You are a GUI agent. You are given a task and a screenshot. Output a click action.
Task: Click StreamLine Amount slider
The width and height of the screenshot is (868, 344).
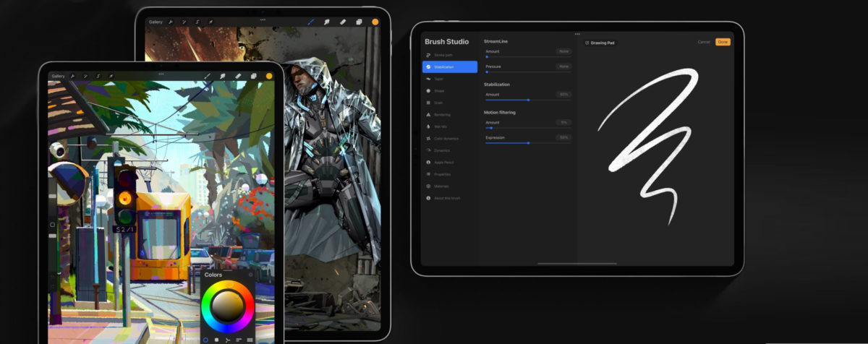tap(528, 56)
